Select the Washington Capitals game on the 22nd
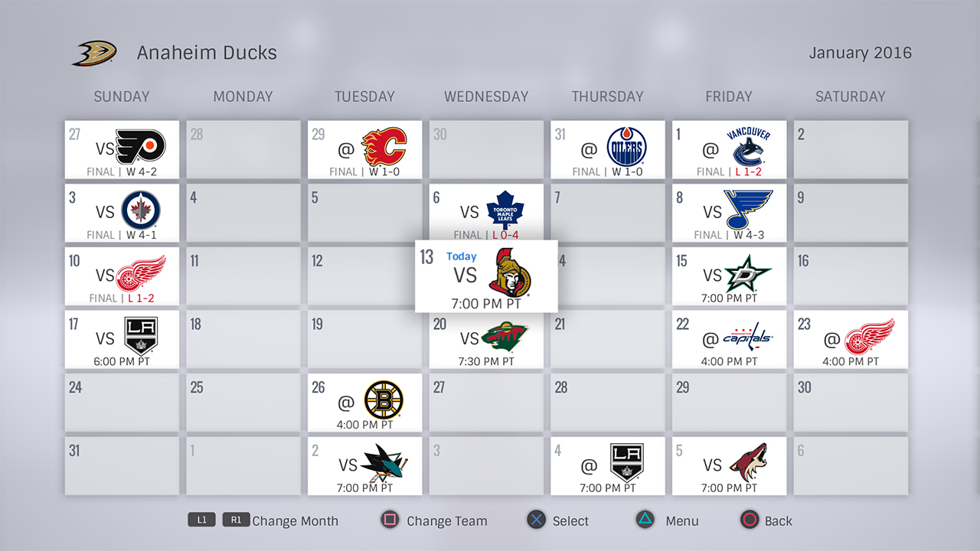 coord(729,339)
